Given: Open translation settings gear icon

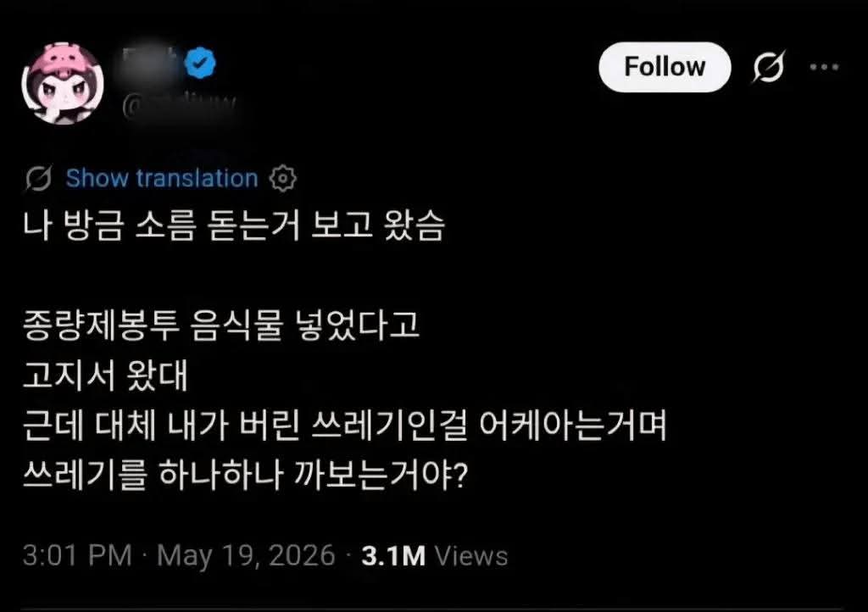Looking at the screenshot, I should click(x=283, y=178).
